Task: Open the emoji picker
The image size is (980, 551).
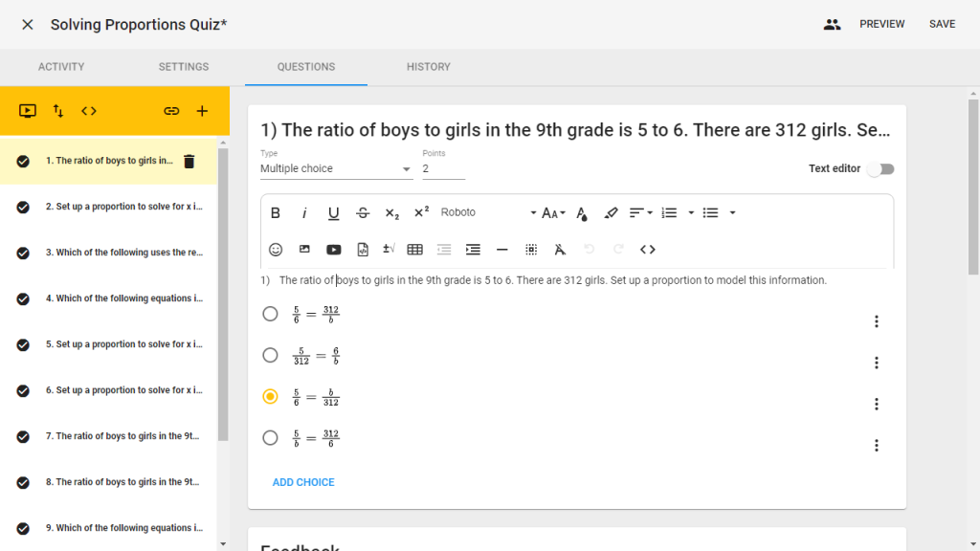Action: coord(276,250)
